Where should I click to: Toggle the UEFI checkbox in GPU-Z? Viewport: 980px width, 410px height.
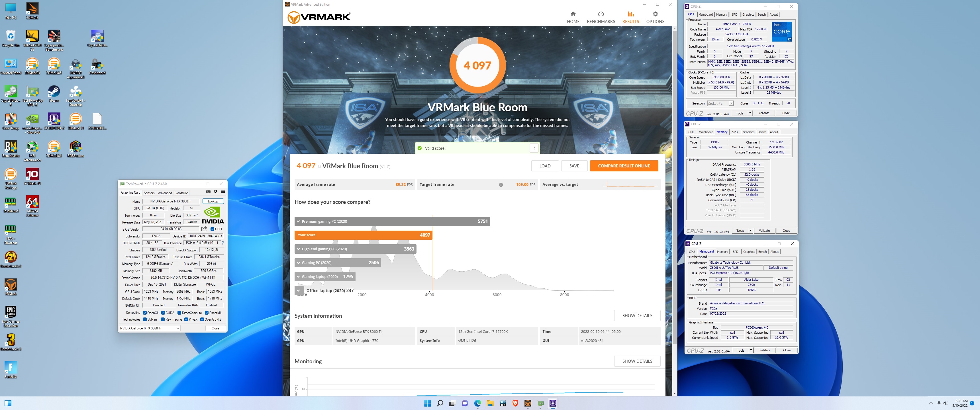click(x=212, y=229)
